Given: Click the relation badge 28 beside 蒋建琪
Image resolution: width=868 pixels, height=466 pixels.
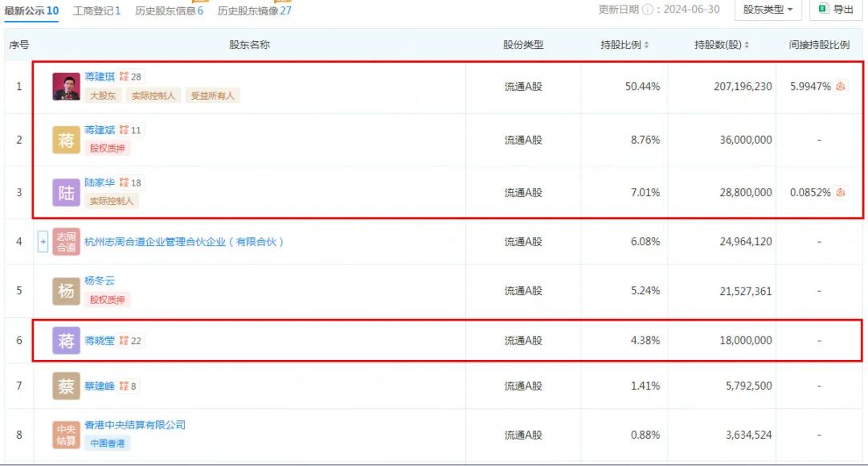Looking at the screenshot, I should [130, 77].
